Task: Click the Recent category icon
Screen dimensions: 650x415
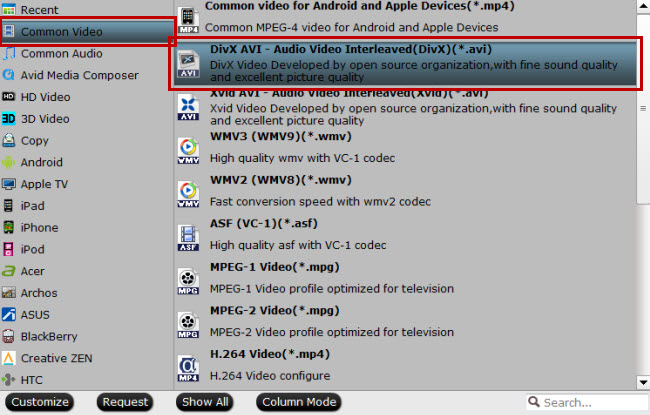Action: point(9,9)
